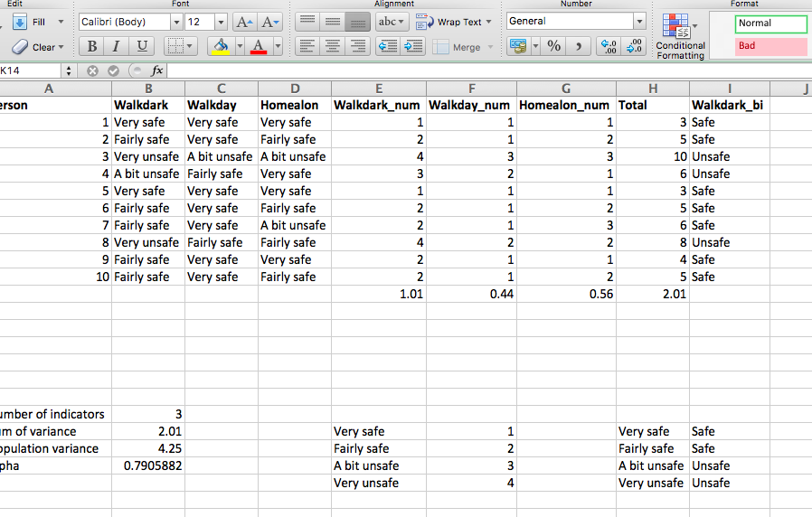812x517 pixels.
Task: Toggle italic formatting
Action: tap(116, 46)
